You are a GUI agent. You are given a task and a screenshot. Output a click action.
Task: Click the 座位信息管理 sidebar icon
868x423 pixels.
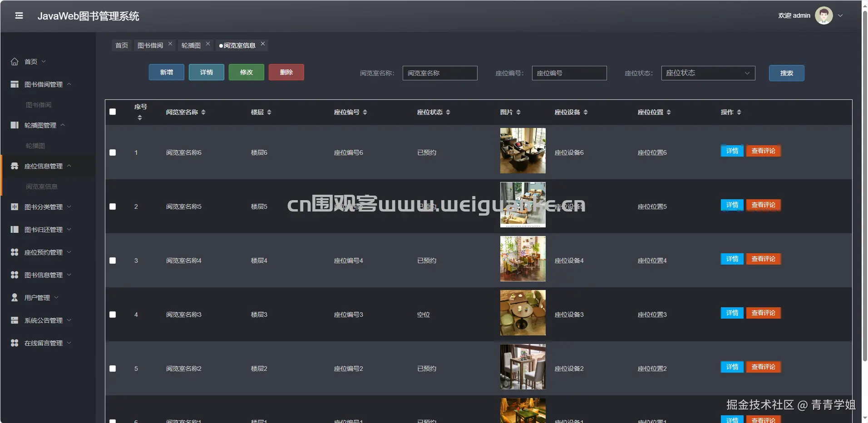[x=15, y=166]
